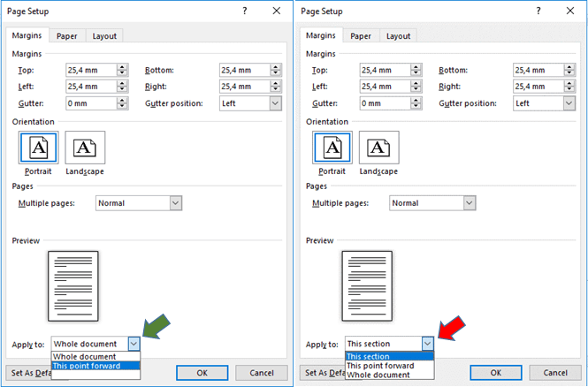Click the Bottom margin field in right dialog

[538, 70]
